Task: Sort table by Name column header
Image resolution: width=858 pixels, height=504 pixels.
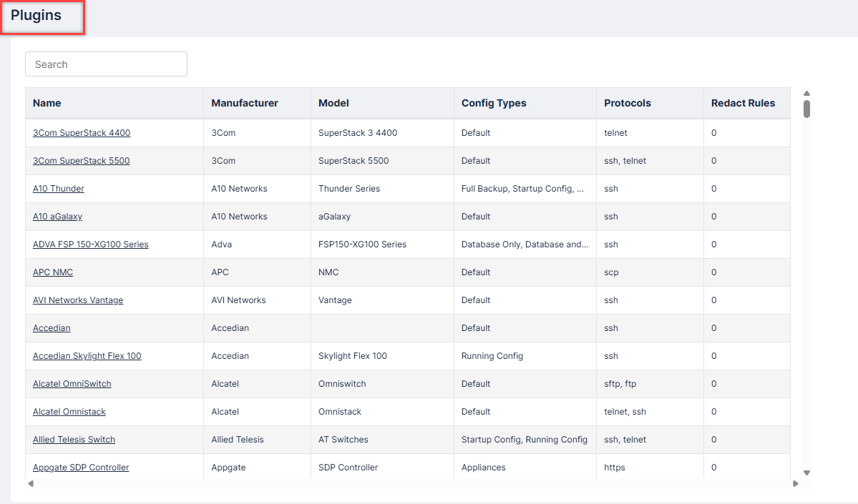Action: tap(47, 103)
